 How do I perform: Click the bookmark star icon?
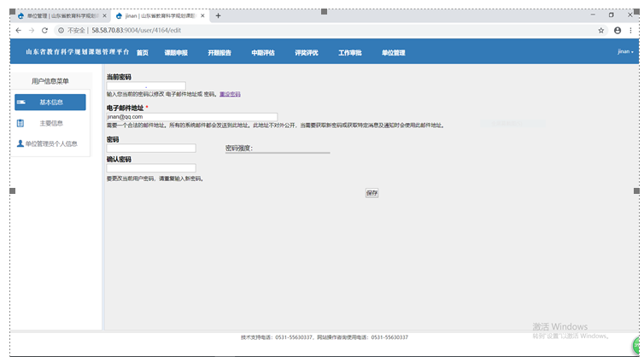(601, 30)
